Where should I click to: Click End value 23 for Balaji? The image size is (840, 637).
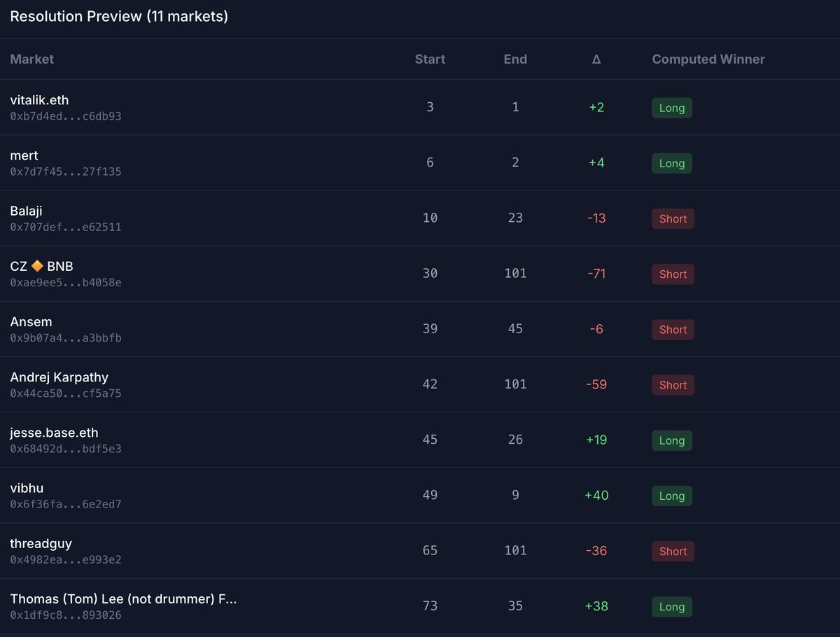[515, 218]
